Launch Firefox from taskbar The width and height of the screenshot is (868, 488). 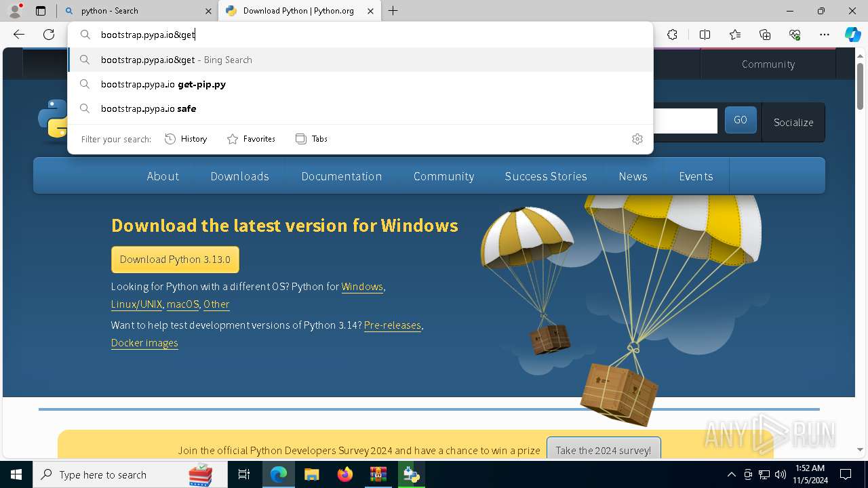pyautogui.click(x=344, y=474)
